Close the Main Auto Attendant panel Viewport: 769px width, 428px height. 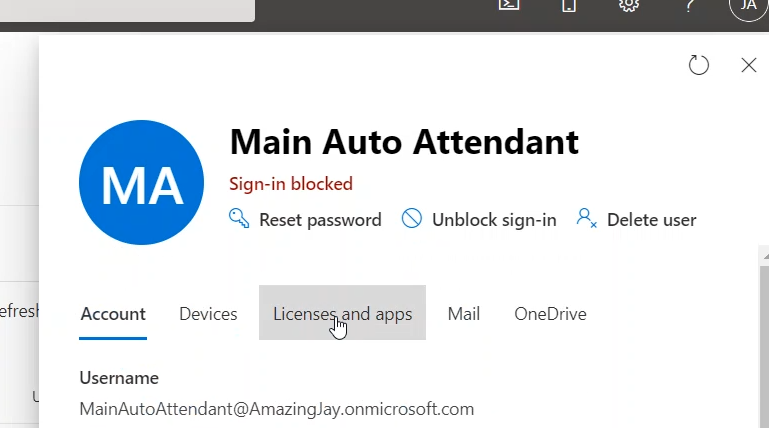click(x=748, y=66)
